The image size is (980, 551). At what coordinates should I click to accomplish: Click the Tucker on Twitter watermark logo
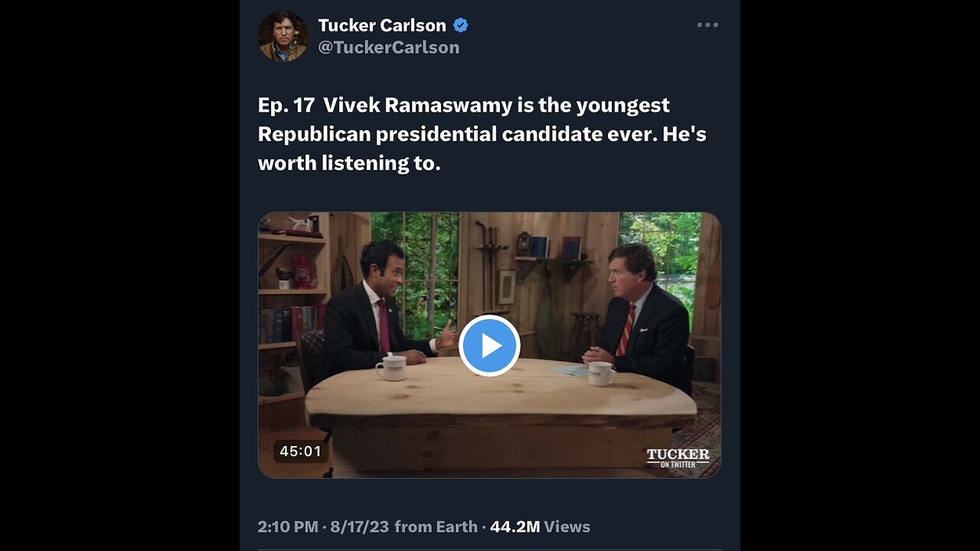[678, 458]
